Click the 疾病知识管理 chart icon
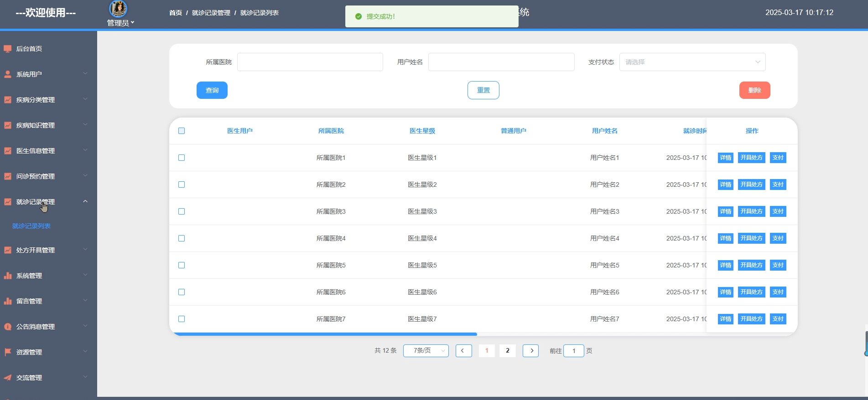The width and height of the screenshot is (868, 400). 8,125
